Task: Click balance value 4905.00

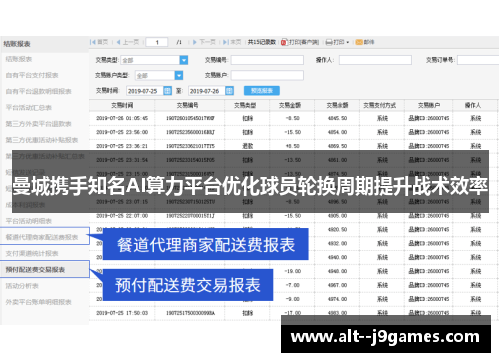Action: (x=337, y=216)
